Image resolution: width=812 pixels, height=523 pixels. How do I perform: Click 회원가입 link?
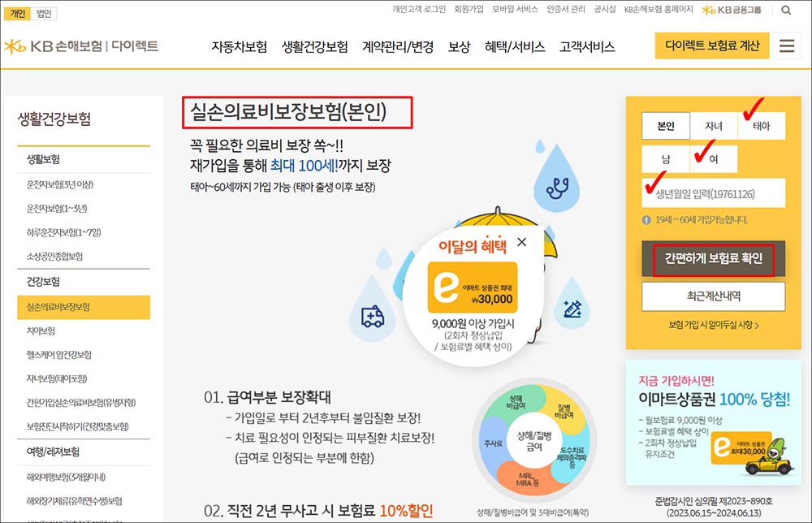[x=469, y=9]
